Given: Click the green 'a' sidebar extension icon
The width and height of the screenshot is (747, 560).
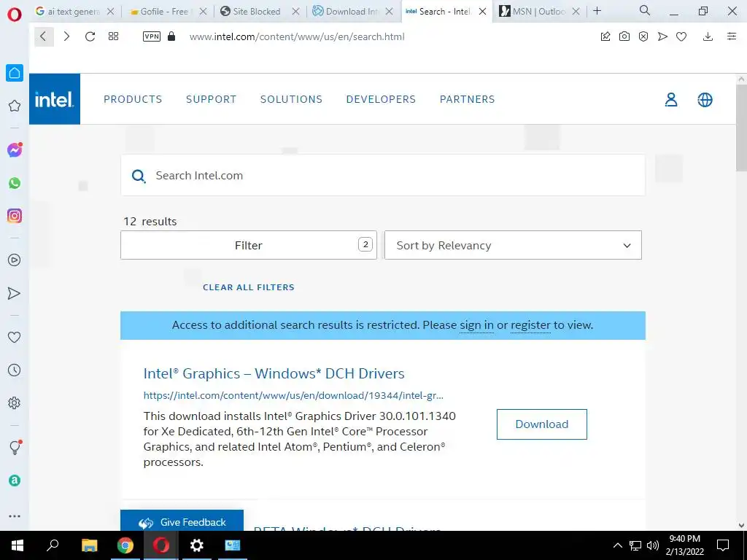Looking at the screenshot, I should point(15,481).
